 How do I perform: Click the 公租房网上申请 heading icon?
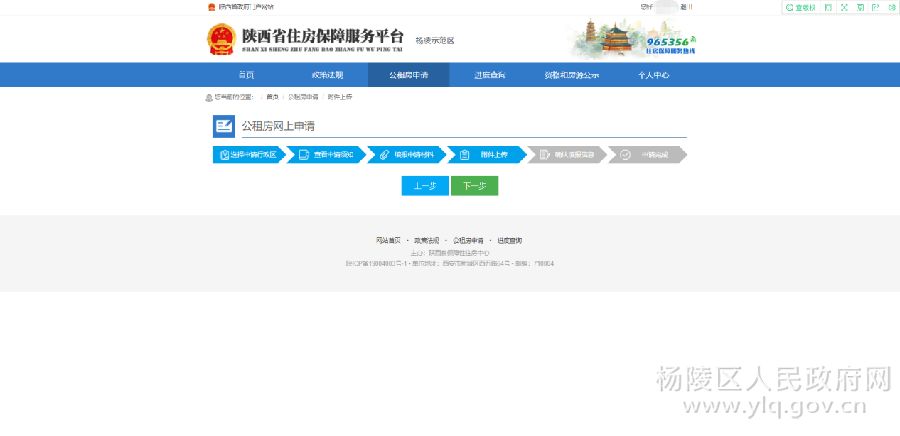point(223,126)
